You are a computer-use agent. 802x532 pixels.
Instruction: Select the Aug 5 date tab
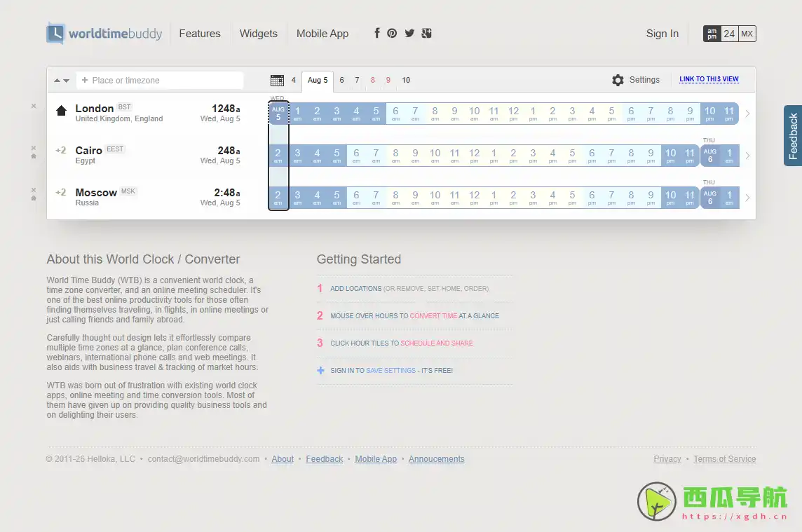(318, 81)
